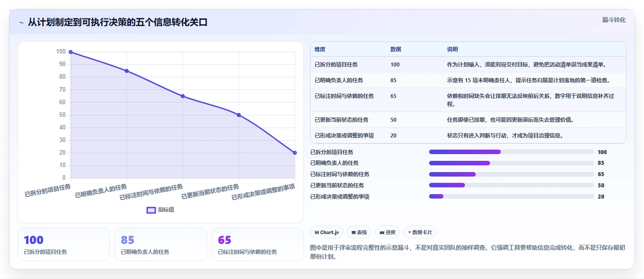Image resolution: width=644 pixels, height=279 pixels.
Task: Click the x-axis label 已更新当前状态的任务
Action: [x=210, y=191]
